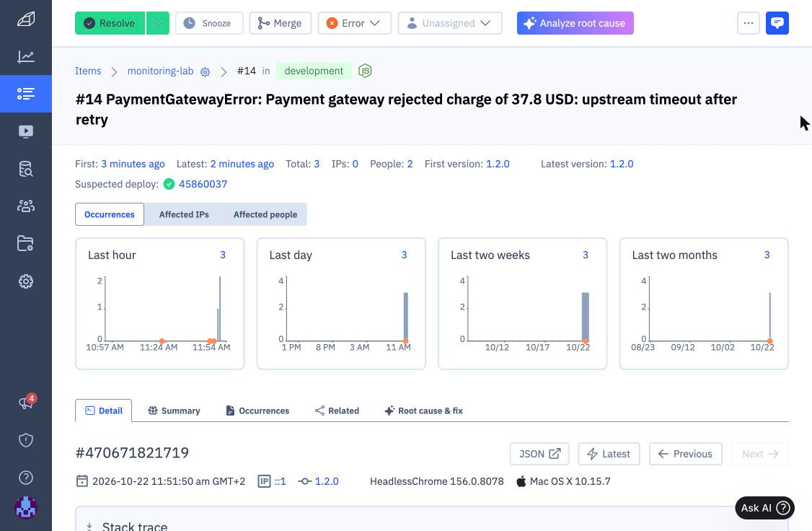The image size is (812, 531).
Task: Click the Last two weeks count 3
Action: click(585, 255)
